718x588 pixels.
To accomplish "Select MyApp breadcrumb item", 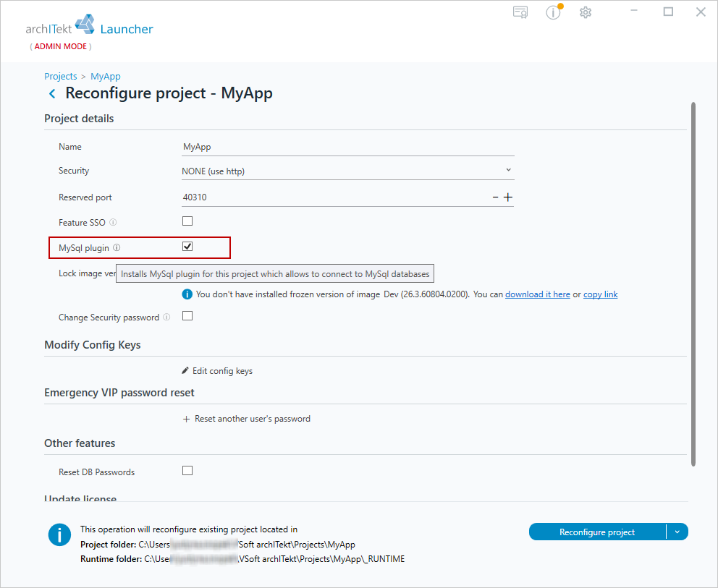I will click(106, 77).
